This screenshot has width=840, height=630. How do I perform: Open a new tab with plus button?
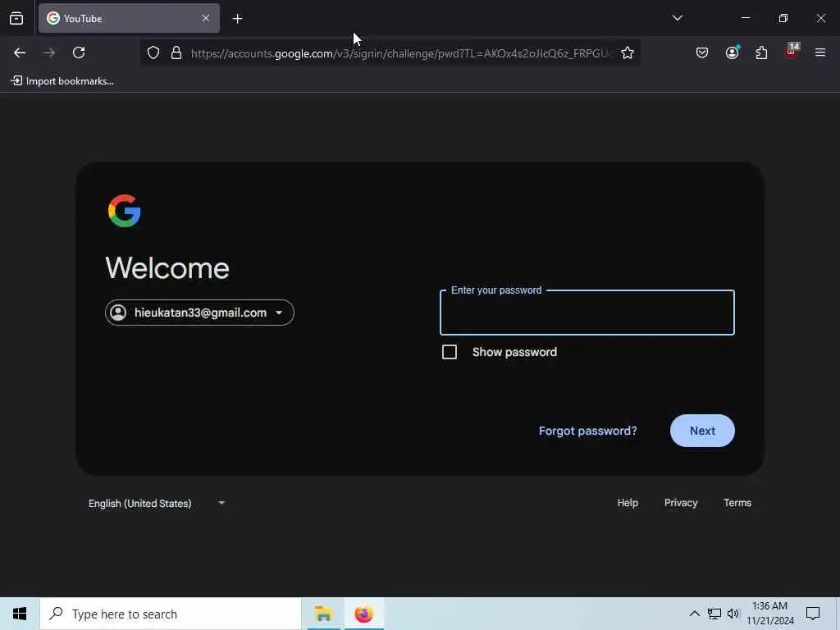[x=237, y=19]
